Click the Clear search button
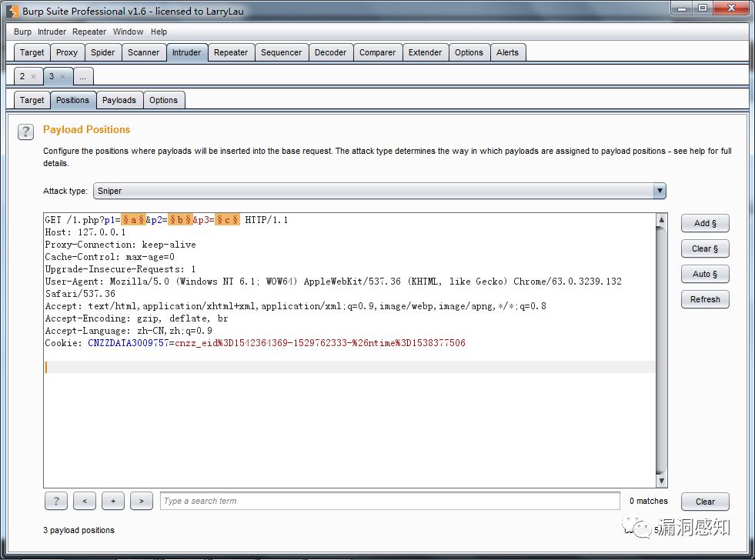The width and height of the screenshot is (755, 560). coord(705,502)
